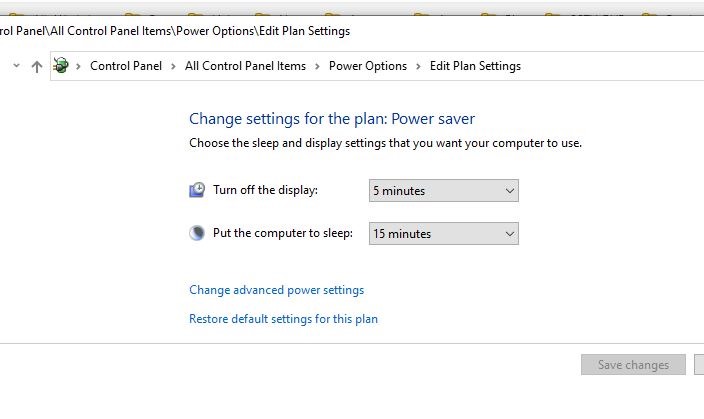Expand breadcrumb arrow after All Control Panel Items
The height and width of the screenshot is (419, 704).
[317, 66]
